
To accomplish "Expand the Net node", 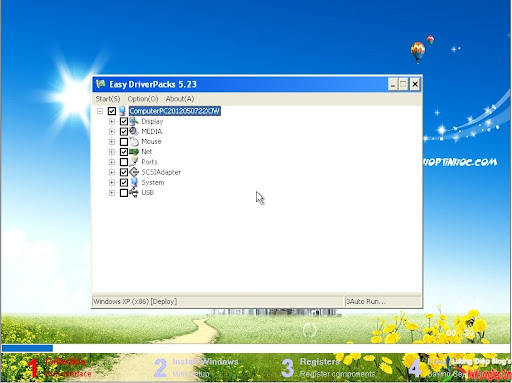I will (112, 152).
